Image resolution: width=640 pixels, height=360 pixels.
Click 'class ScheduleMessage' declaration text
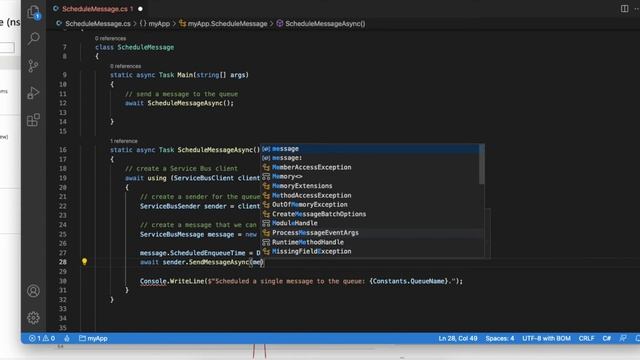point(135,47)
